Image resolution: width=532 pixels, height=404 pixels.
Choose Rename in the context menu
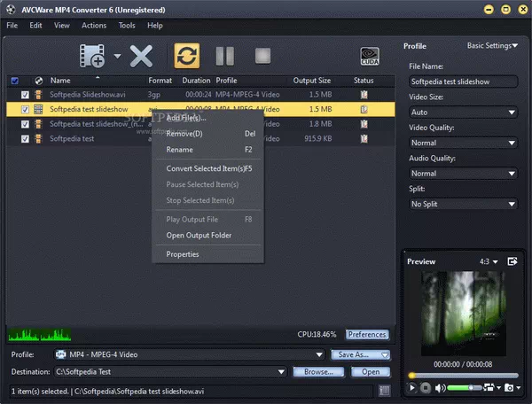pos(207,150)
